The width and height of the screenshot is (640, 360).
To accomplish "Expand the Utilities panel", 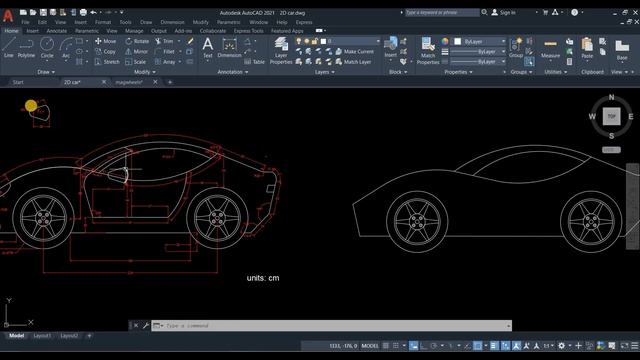I will click(x=556, y=72).
